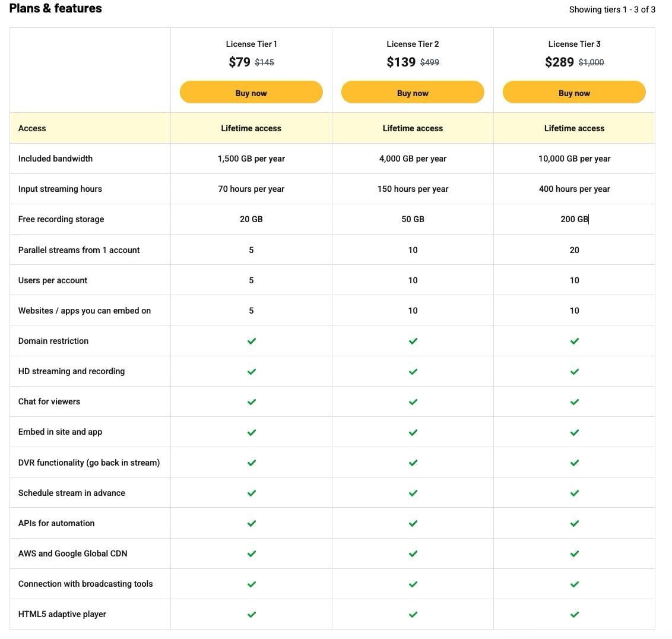The height and width of the screenshot is (639, 672).
Task: Click the crossed-out $1,000 price
Action: click(x=591, y=62)
